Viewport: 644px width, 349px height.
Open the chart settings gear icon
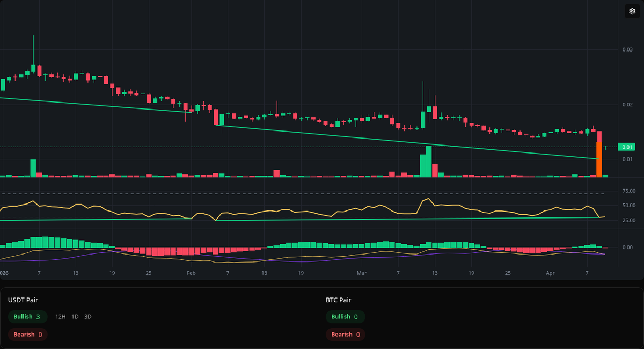(x=632, y=11)
